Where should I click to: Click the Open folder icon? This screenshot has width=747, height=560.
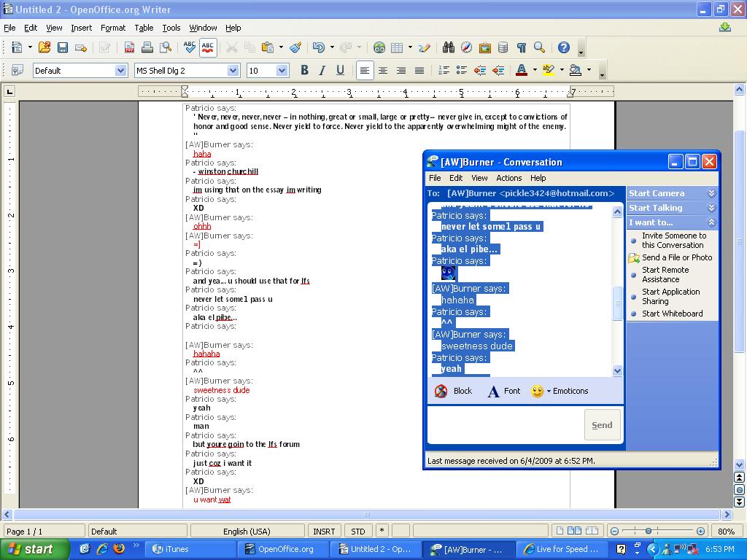click(44, 47)
